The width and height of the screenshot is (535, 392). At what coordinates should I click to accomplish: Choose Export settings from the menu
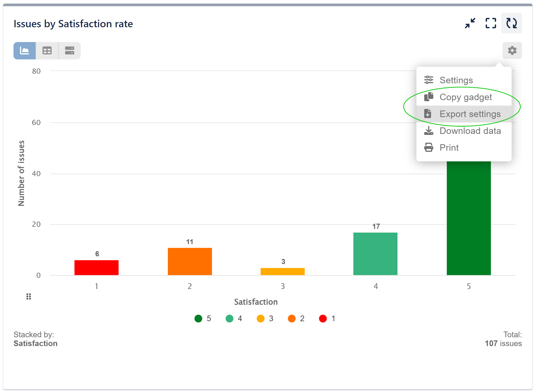click(470, 114)
